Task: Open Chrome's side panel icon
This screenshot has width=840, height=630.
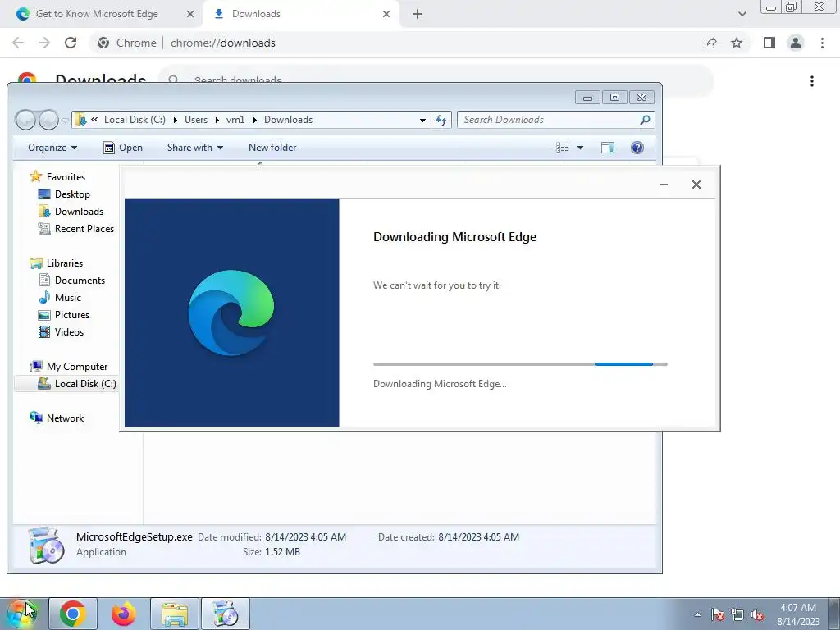Action: point(769,43)
